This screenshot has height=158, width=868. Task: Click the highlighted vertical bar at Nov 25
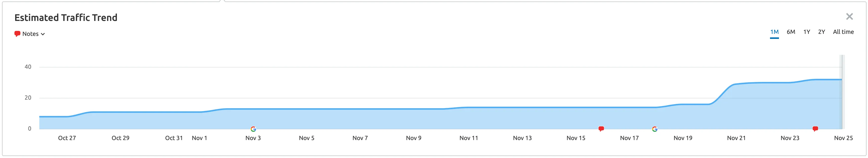[841, 92]
